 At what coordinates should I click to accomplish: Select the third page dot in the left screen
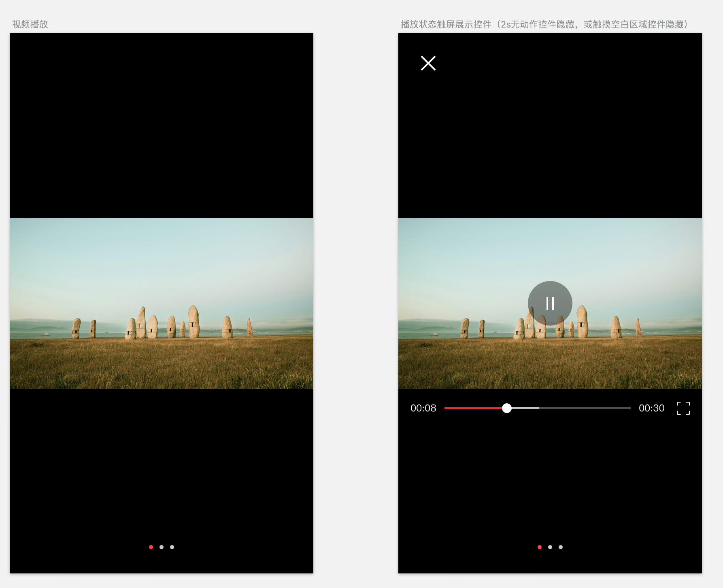coord(172,547)
